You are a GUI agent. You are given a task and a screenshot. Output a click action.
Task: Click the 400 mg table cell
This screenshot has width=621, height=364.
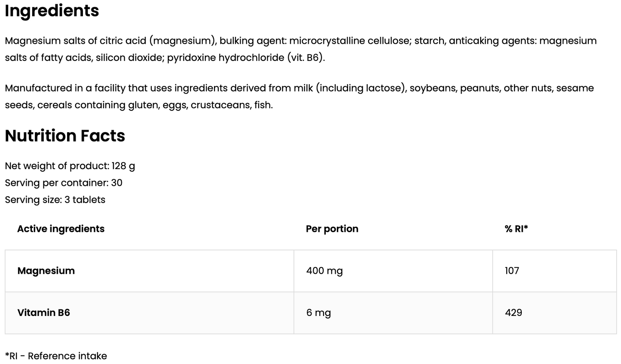pyautogui.click(x=324, y=271)
